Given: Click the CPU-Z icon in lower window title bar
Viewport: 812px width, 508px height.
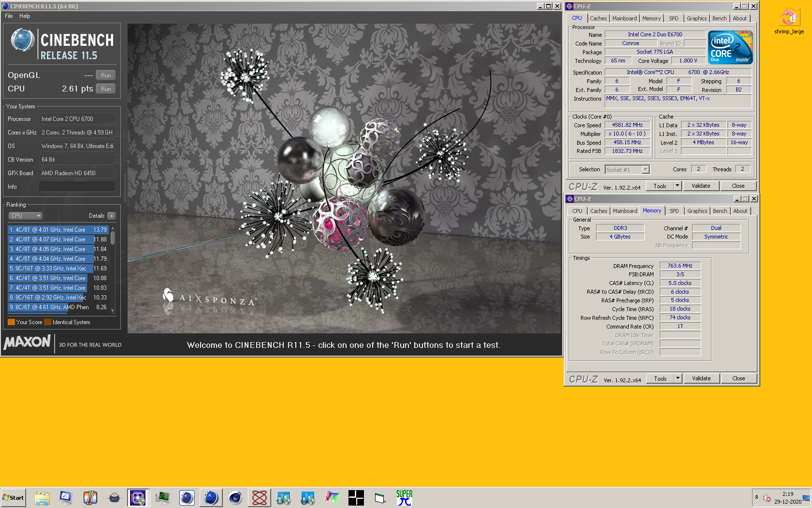Looking at the screenshot, I should pyautogui.click(x=570, y=199).
